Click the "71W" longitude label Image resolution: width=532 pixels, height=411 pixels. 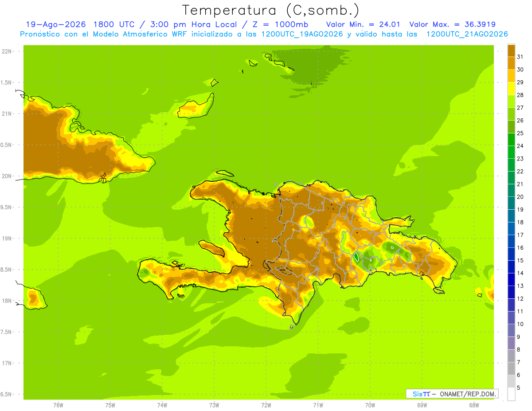pyautogui.click(x=318, y=405)
